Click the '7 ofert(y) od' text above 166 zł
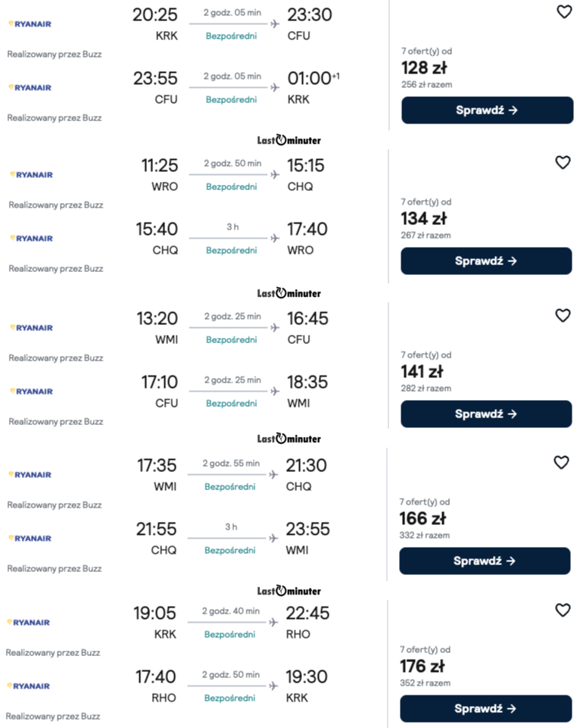Viewport: 580px width, 728px height. click(424, 502)
